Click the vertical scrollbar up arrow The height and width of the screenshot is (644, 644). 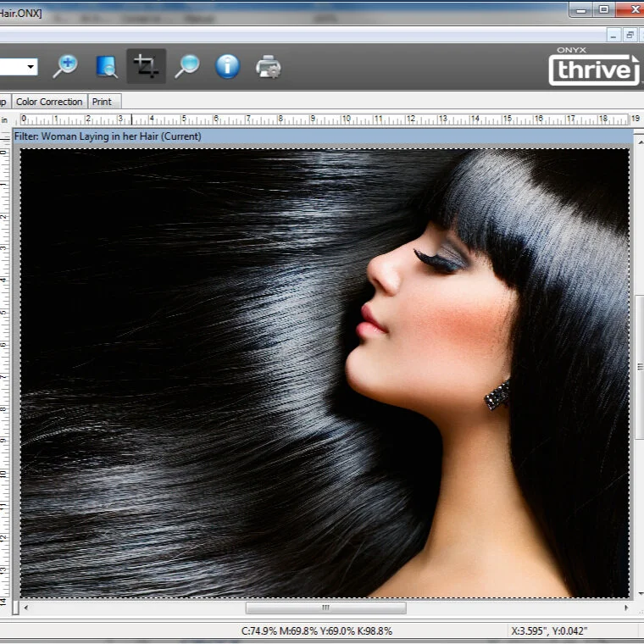click(641, 142)
